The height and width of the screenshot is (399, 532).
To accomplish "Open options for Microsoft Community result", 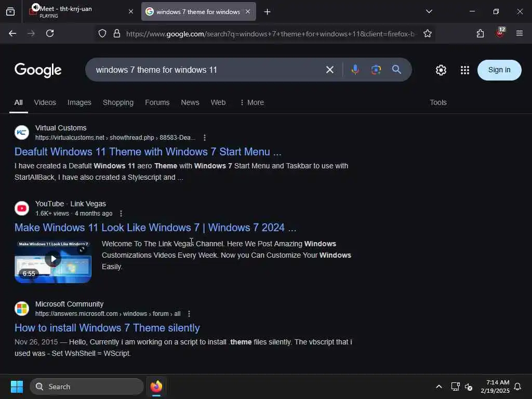I will pos(189,314).
